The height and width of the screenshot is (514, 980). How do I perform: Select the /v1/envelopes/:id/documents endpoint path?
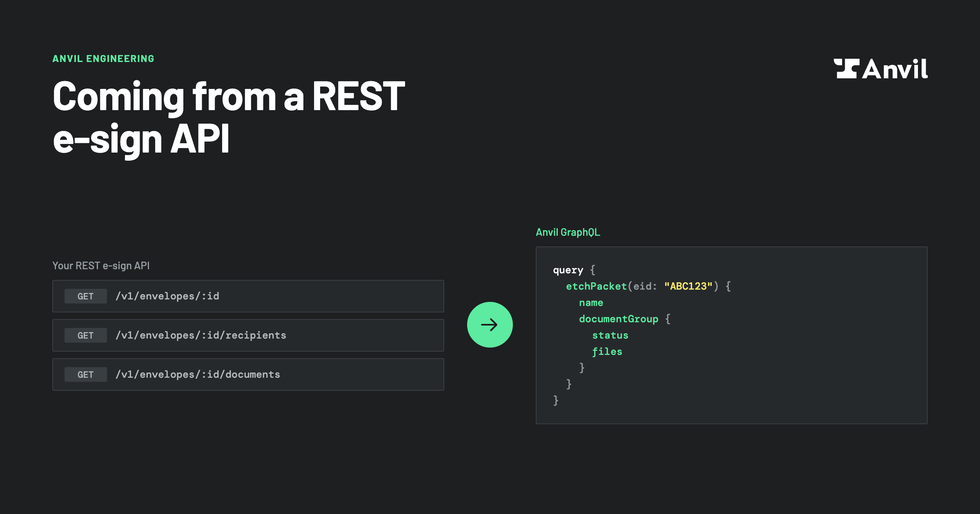tap(198, 374)
